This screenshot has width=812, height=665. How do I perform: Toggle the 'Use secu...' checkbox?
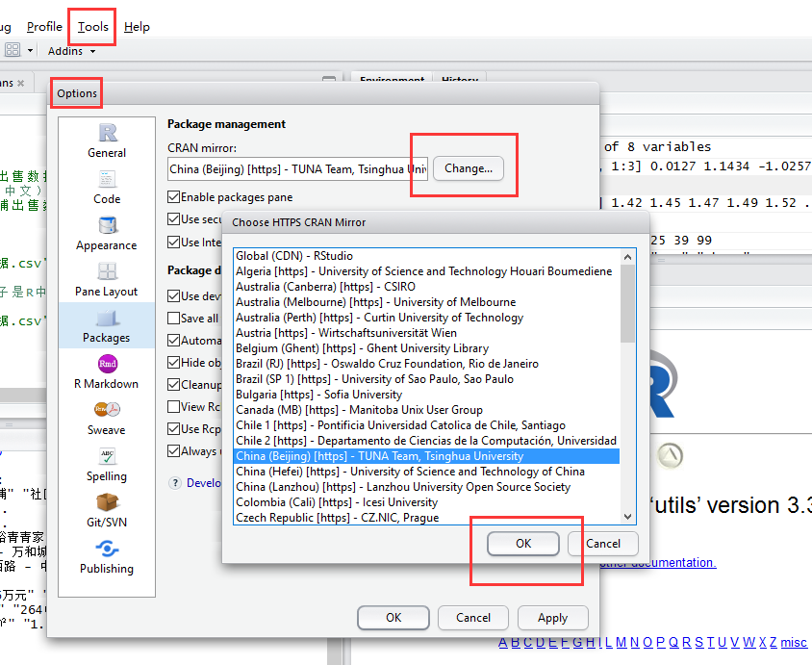click(x=173, y=219)
